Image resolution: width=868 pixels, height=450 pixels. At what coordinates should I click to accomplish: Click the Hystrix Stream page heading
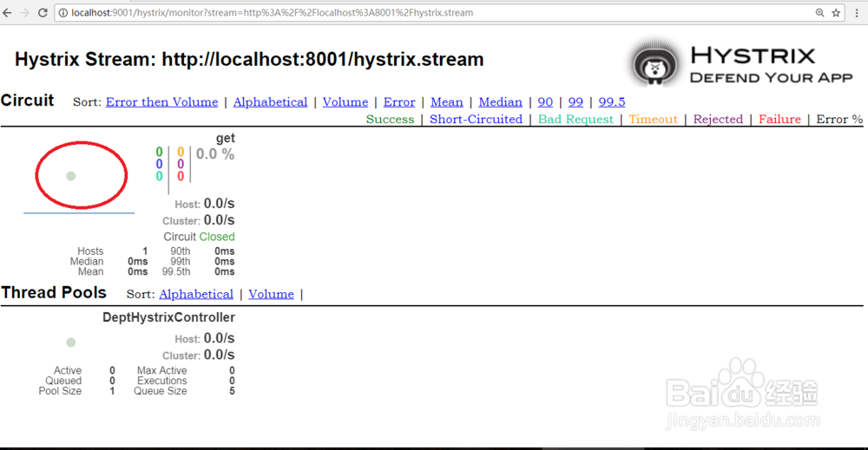(x=249, y=59)
